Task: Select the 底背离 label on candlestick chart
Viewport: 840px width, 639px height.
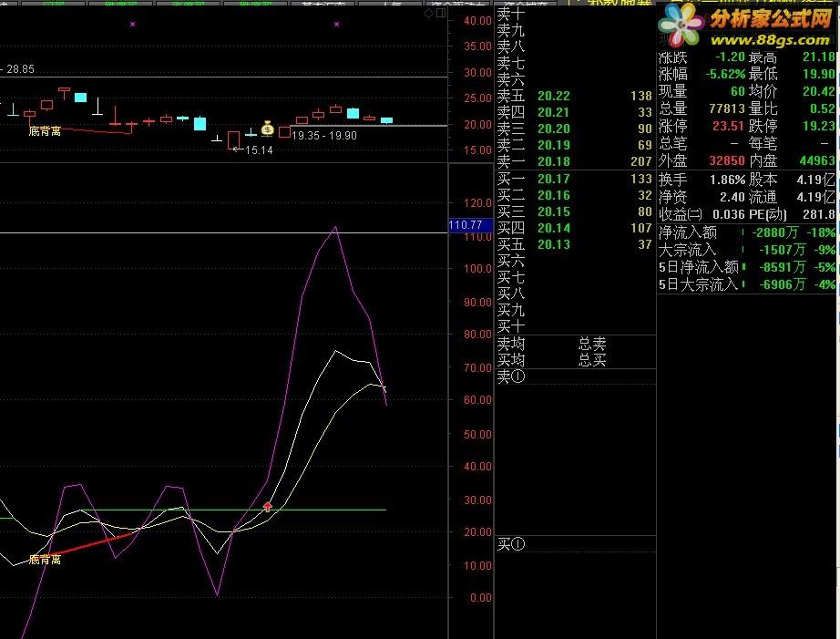Action: [45, 131]
